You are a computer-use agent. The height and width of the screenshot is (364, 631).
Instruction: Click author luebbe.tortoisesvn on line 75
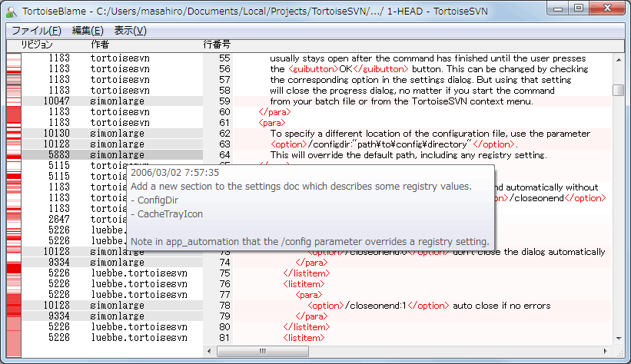coord(139,273)
